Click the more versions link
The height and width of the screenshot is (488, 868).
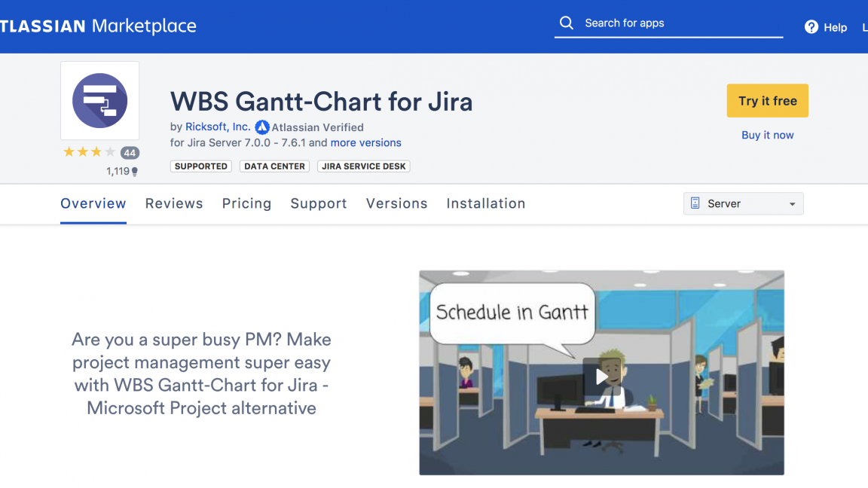point(366,143)
